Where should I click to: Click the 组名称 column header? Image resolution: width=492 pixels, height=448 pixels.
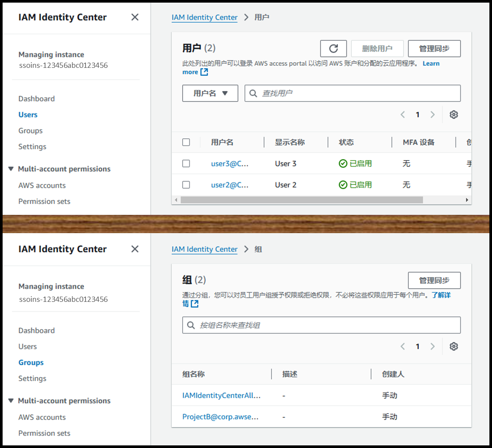194,374
